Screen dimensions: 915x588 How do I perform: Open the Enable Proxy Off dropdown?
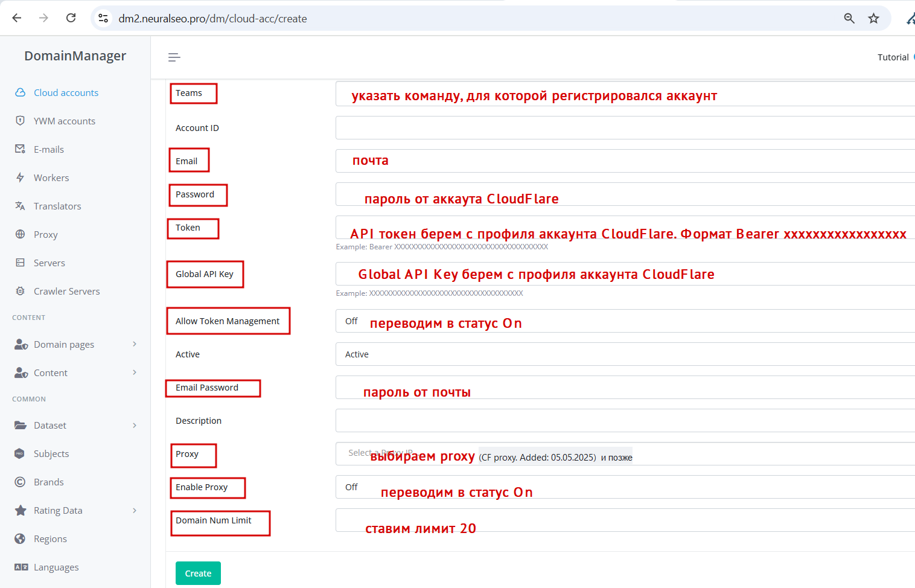(625, 487)
